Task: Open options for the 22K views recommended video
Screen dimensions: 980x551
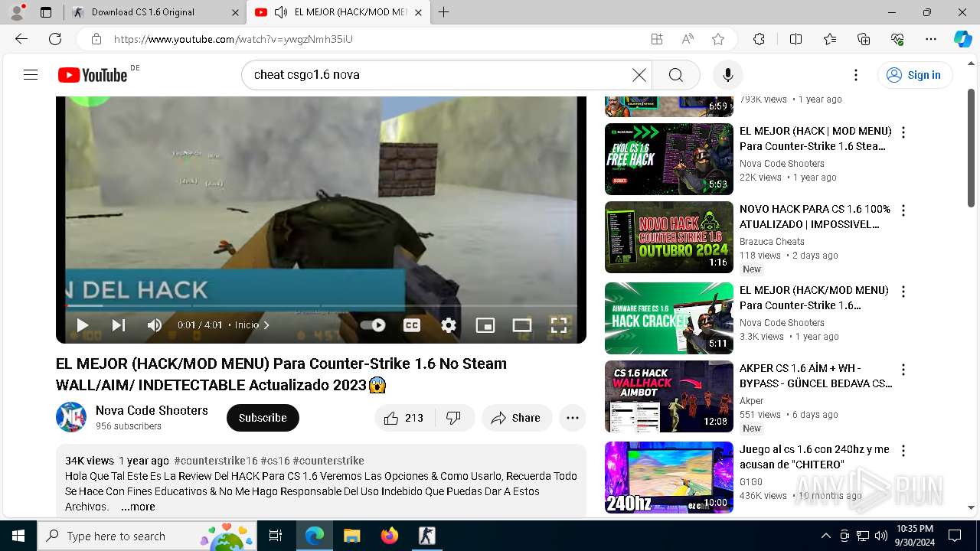Action: coord(903,132)
